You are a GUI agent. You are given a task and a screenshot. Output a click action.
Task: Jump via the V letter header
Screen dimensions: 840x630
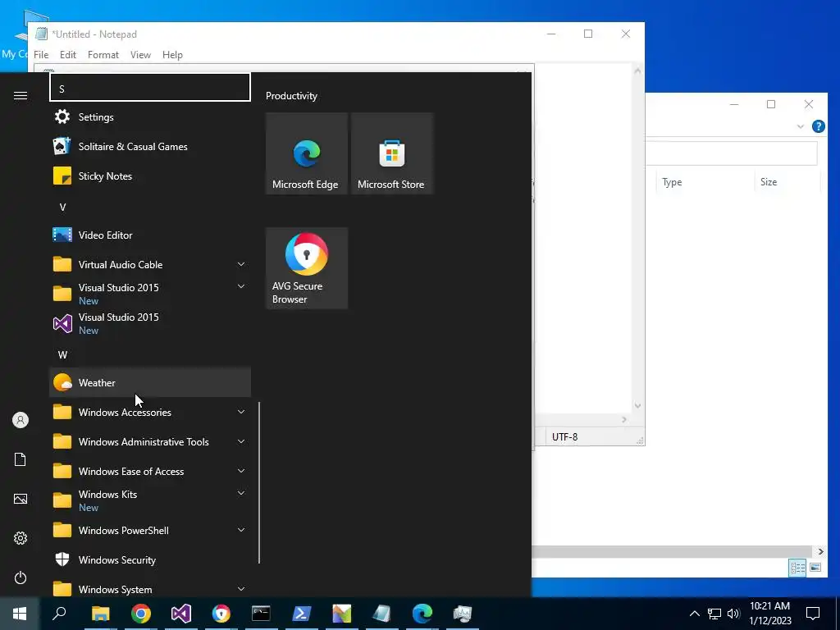[x=150, y=208]
